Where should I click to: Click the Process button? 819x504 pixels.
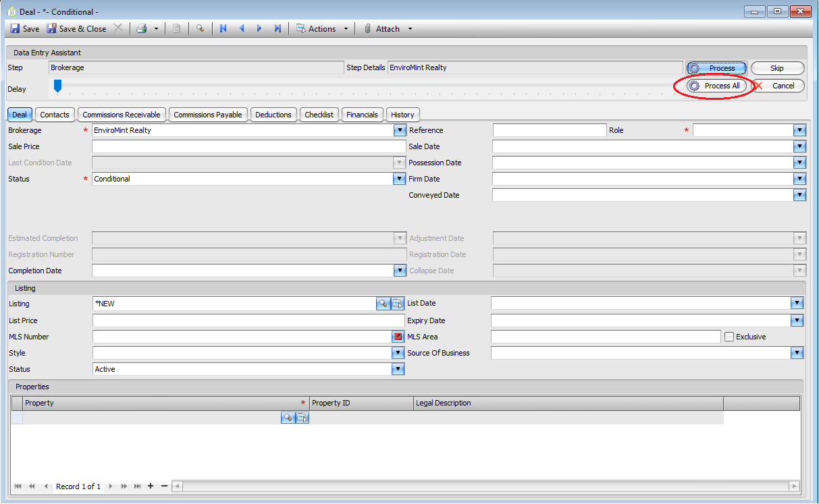point(716,68)
